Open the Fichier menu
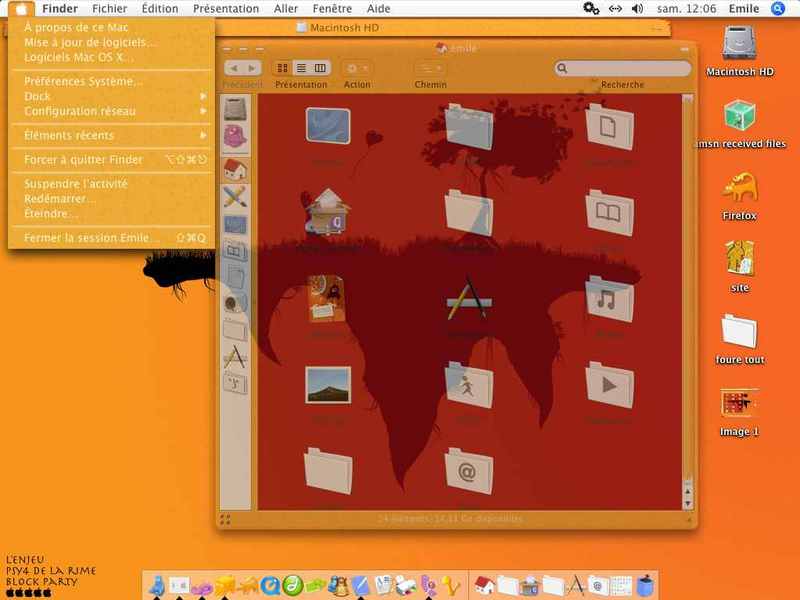The height and width of the screenshot is (600, 800). [110, 9]
